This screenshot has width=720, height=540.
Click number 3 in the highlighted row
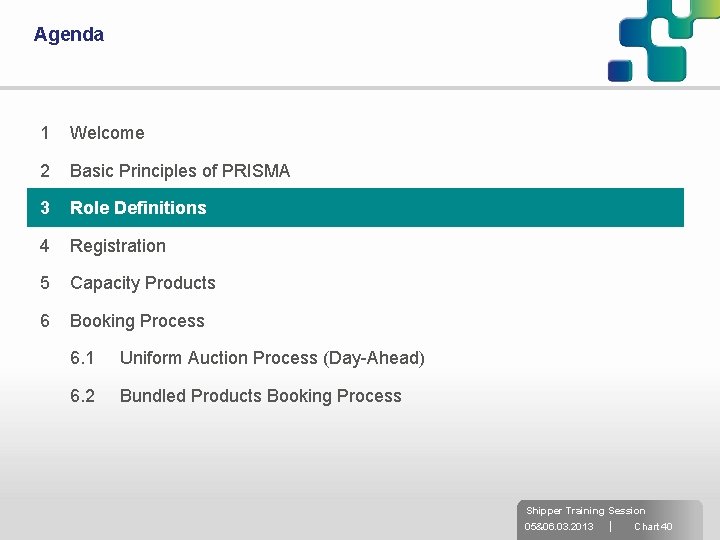pos(45,208)
